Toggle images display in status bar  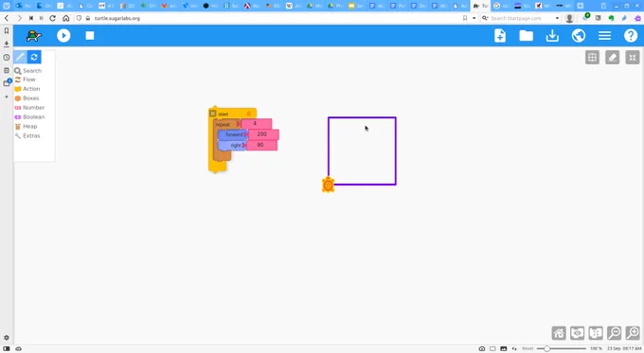[x=504, y=348]
